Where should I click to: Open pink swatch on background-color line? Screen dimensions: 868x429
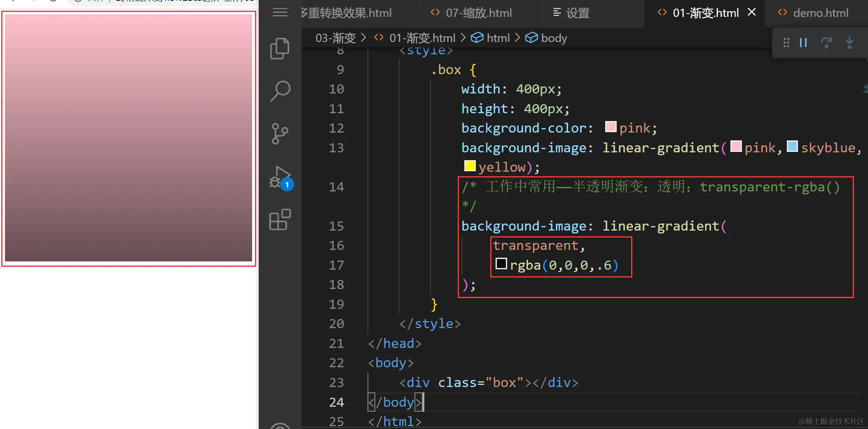pos(611,127)
